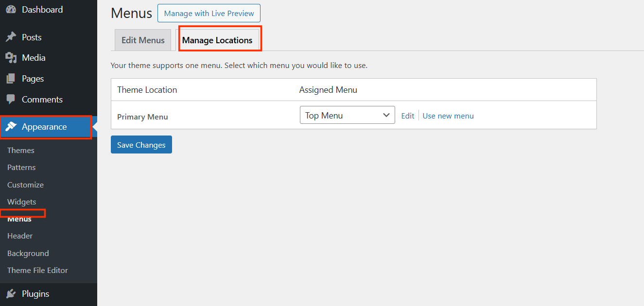Screen dimensions: 644x306
Task: Switch to the Edit Menus tab
Action: tap(142, 40)
